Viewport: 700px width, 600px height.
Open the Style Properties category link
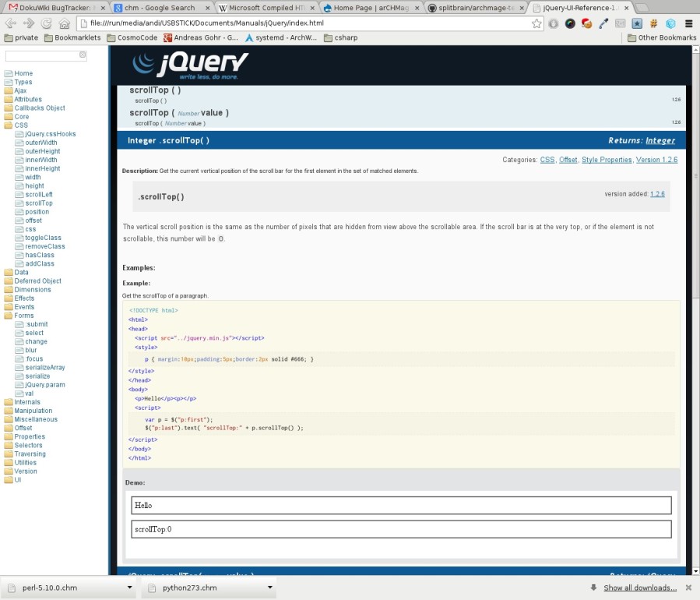click(x=607, y=160)
